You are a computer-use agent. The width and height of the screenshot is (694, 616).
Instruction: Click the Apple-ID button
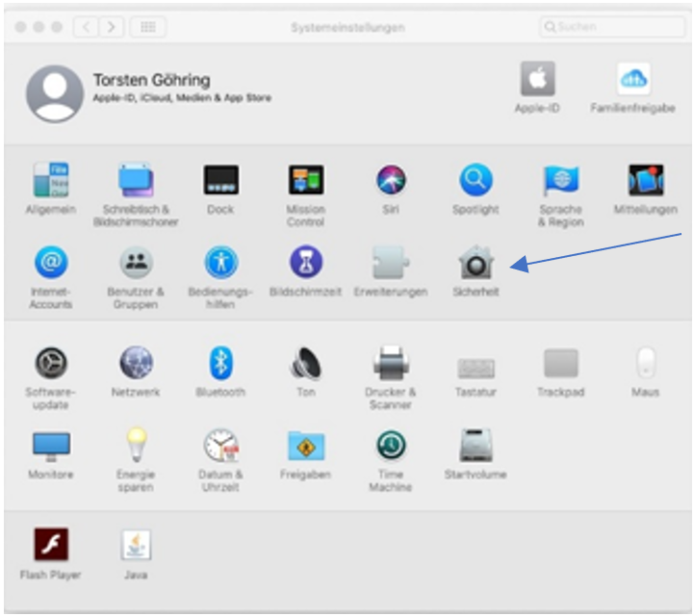click(x=537, y=79)
